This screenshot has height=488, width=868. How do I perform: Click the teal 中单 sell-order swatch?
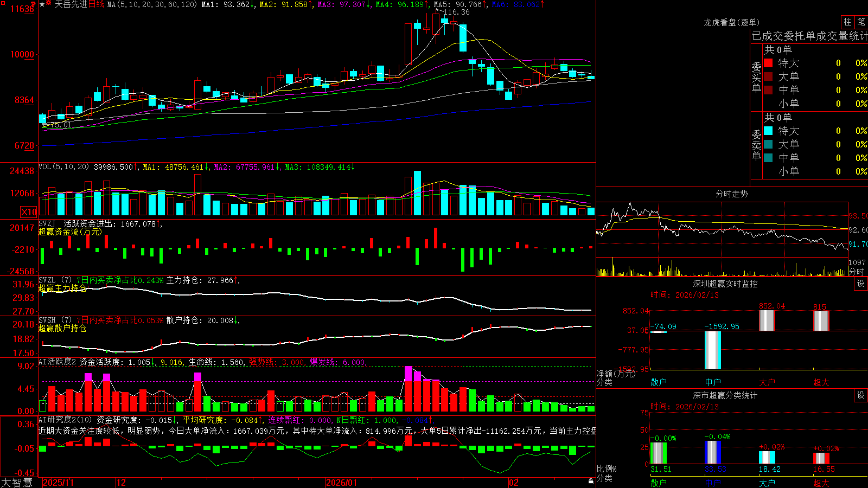[x=768, y=158]
